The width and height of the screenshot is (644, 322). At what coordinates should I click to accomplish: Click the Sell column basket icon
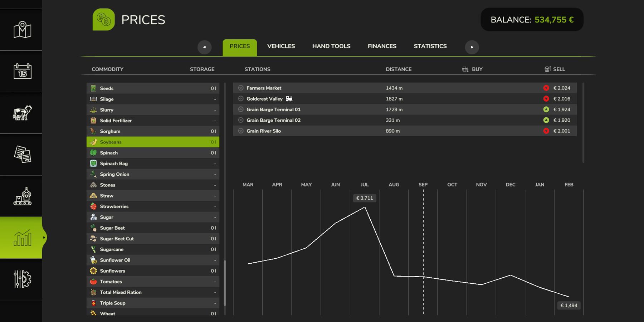(548, 69)
